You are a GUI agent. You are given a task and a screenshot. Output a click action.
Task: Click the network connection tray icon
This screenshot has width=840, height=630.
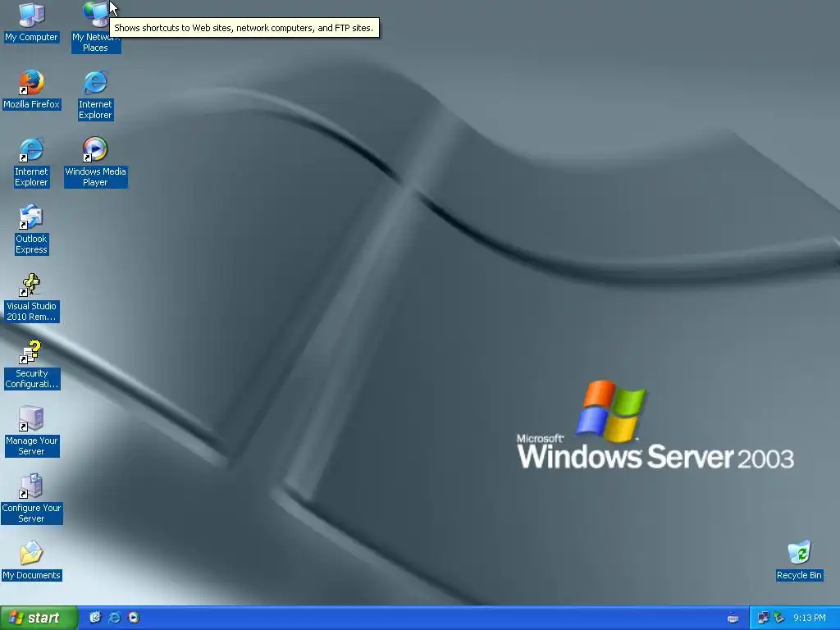coord(763,618)
